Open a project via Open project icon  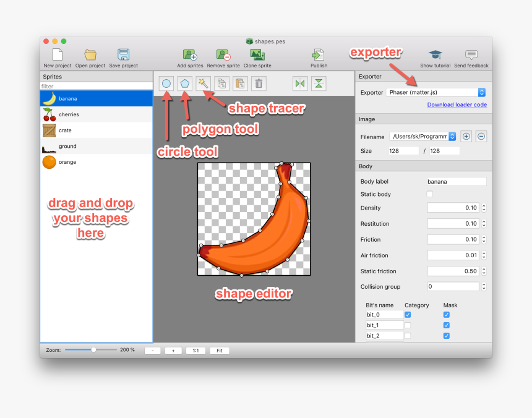coord(90,54)
